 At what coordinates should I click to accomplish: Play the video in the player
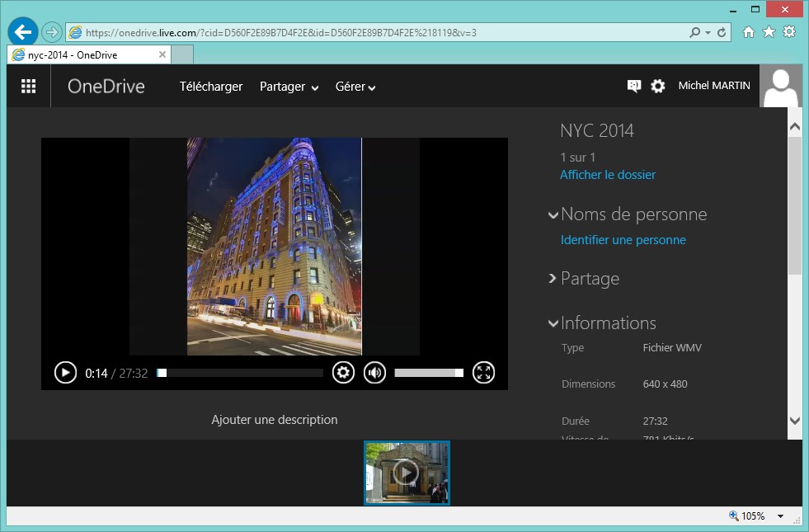pyautogui.click(x=65, y=373)
